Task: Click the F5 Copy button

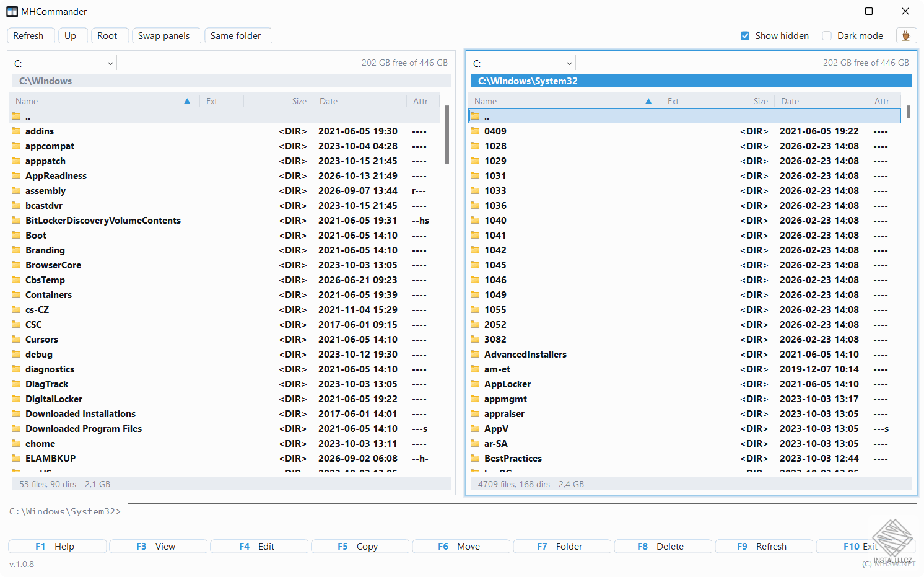Action: point(360,547)
